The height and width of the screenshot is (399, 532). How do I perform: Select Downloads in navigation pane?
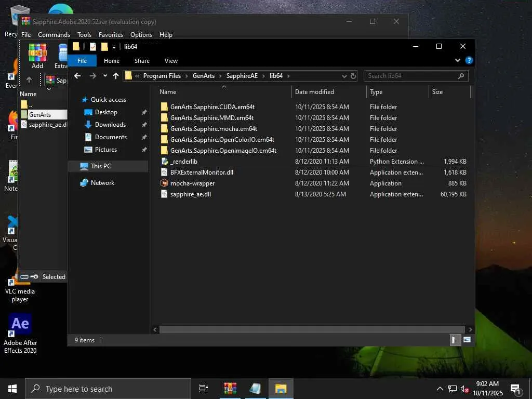click(x=110, y=125)
